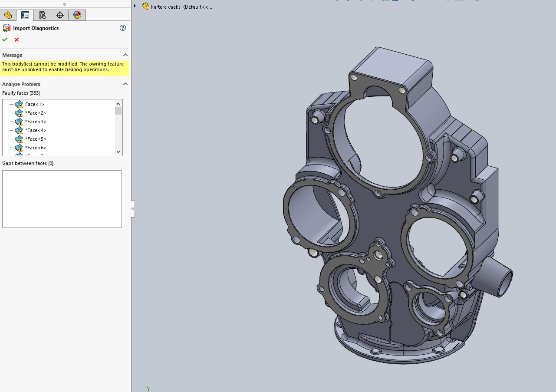Select *Face<6> in faulty faces list

click(x=36, y=148)
